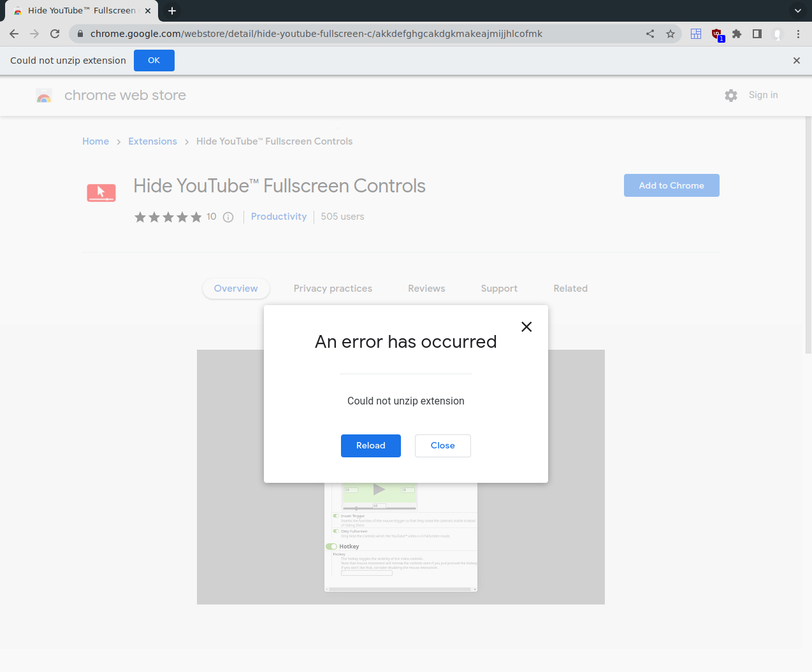812x672 pixels.
Task: Navigate back using the back arrow
Action: pos(13,34)
